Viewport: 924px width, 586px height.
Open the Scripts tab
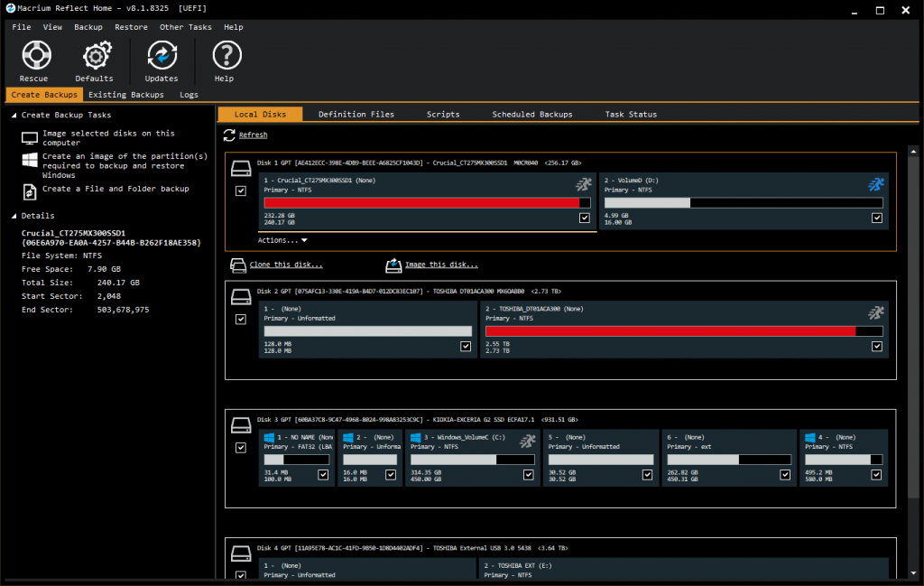click(x=443, y=115)
